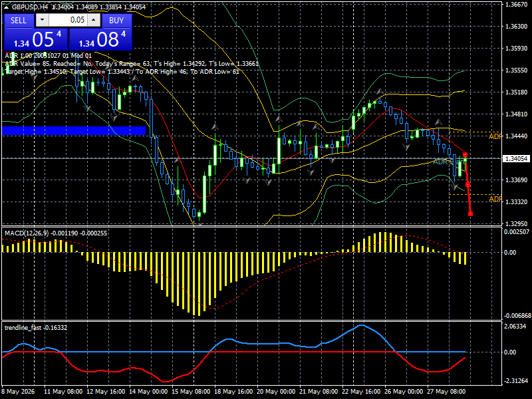Screen dimensions: 532x399
Task: Click the 1.35180 price scale value
Action: click(x=517, y=92)
